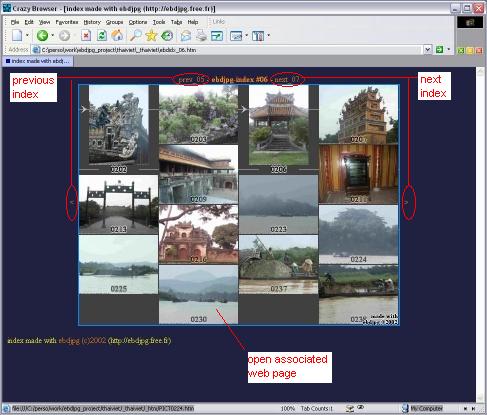Click the green Go button beside address bar
Image resolution: width=487 pixels, height=415 pixels.
click(440, 50)
